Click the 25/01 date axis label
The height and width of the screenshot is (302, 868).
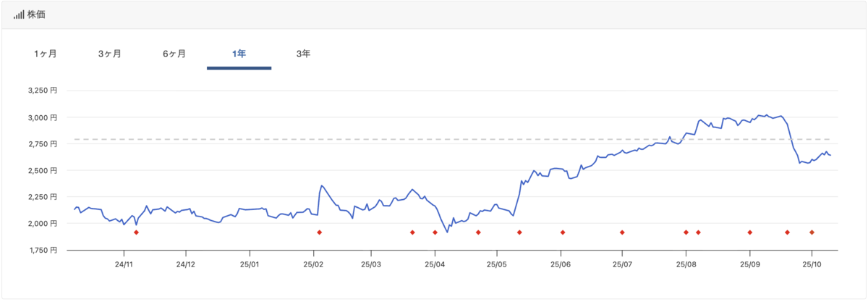pos(250,264)
